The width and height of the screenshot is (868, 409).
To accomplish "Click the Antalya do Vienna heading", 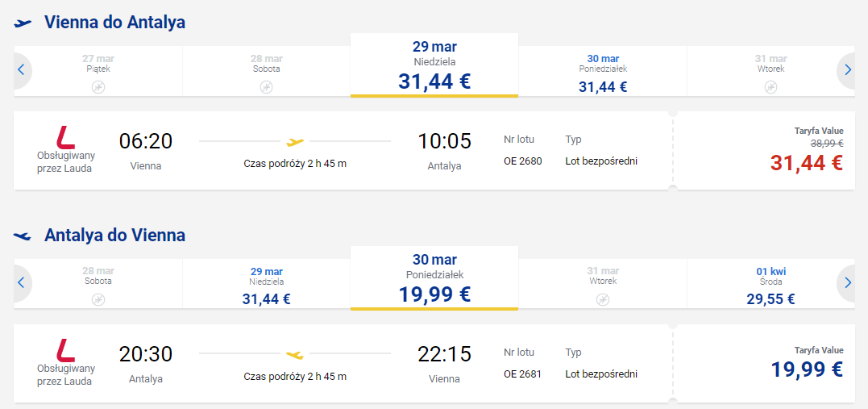I will (114, 235).
